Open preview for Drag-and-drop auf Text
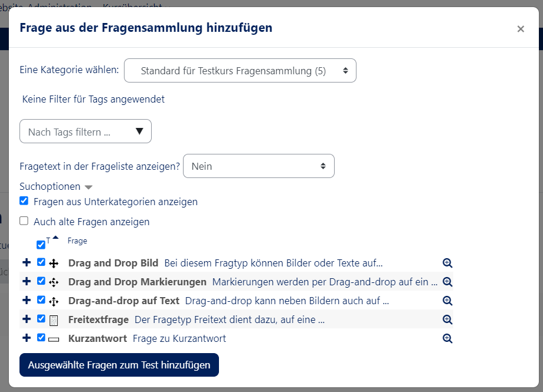The height and width of the screenshot is (392, 543). [447, 301]
